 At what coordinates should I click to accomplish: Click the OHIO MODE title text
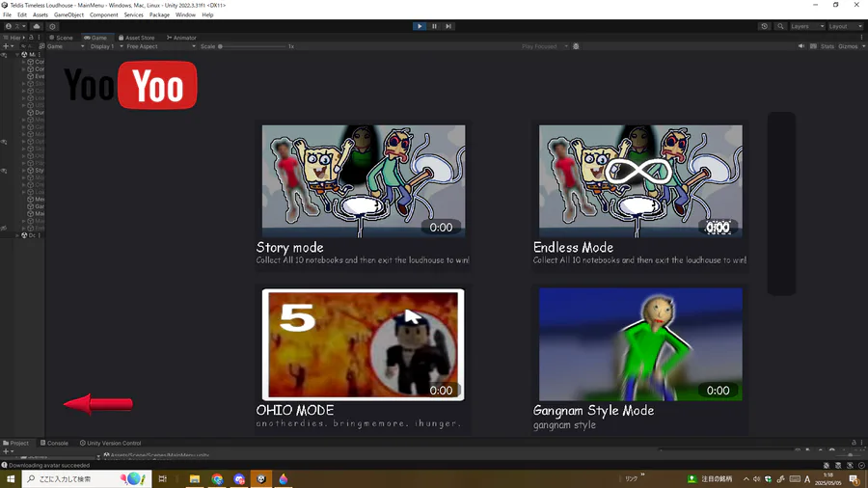point(294,411)
